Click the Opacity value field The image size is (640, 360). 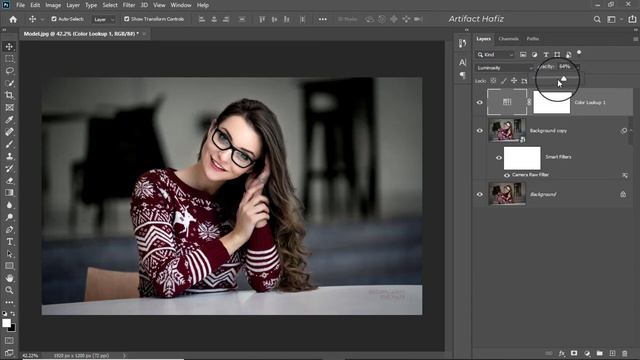[565, 67]
